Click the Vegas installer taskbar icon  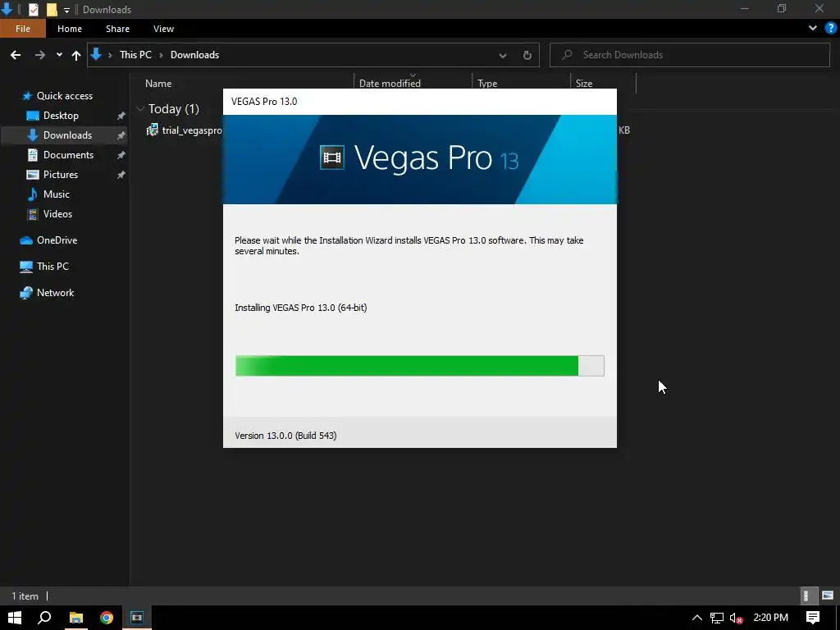coord(137,618)
